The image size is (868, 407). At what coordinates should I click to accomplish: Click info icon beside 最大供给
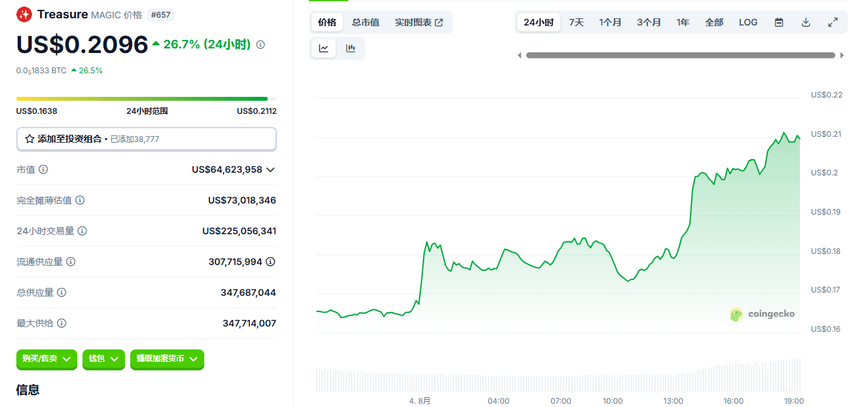(x=60, y=323)
